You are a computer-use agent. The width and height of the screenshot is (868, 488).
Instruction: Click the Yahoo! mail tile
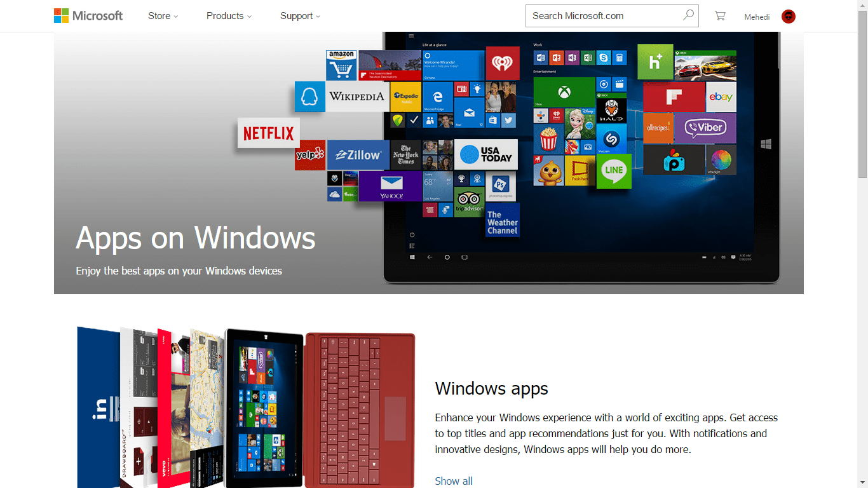point(390,186)
